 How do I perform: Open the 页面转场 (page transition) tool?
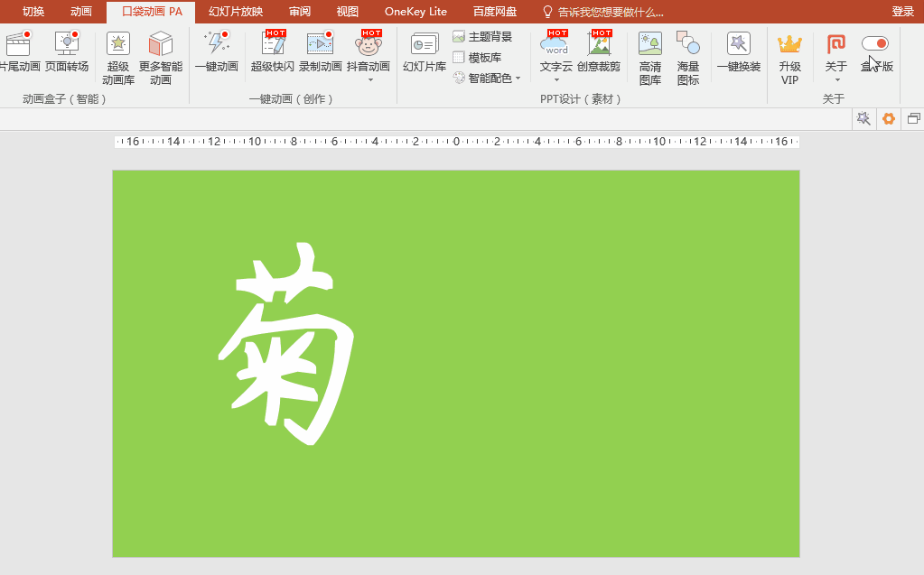click(64, 56)
